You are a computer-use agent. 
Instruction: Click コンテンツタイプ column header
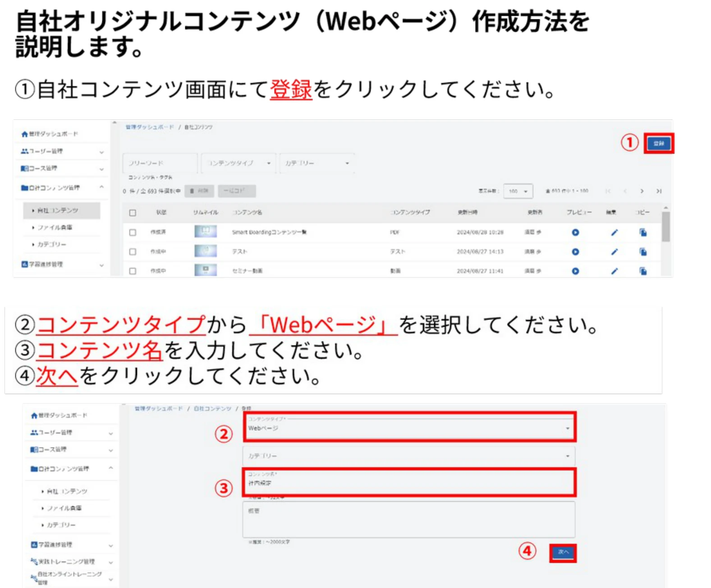[410, 212]
